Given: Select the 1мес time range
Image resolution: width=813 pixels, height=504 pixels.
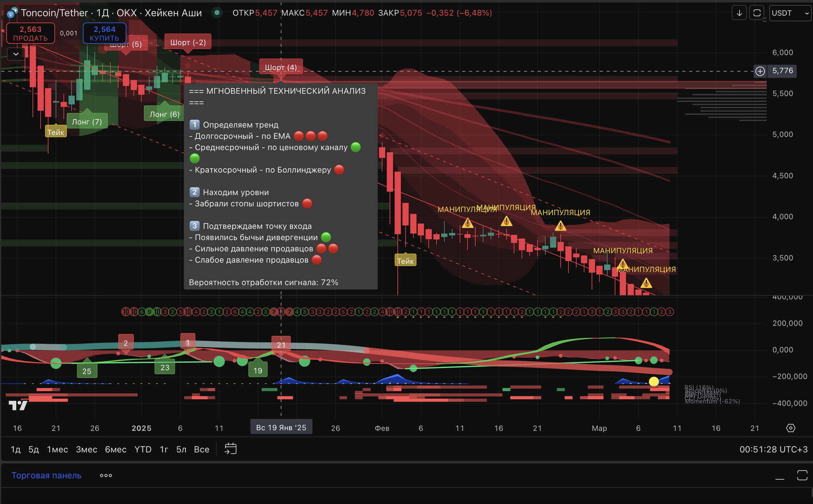Looking at the screenshot, I should click(57, 449).
